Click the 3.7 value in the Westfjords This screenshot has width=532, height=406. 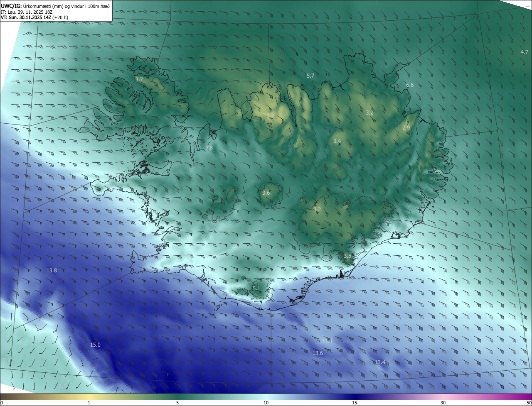pyautogui.click(x=139, y=79)
